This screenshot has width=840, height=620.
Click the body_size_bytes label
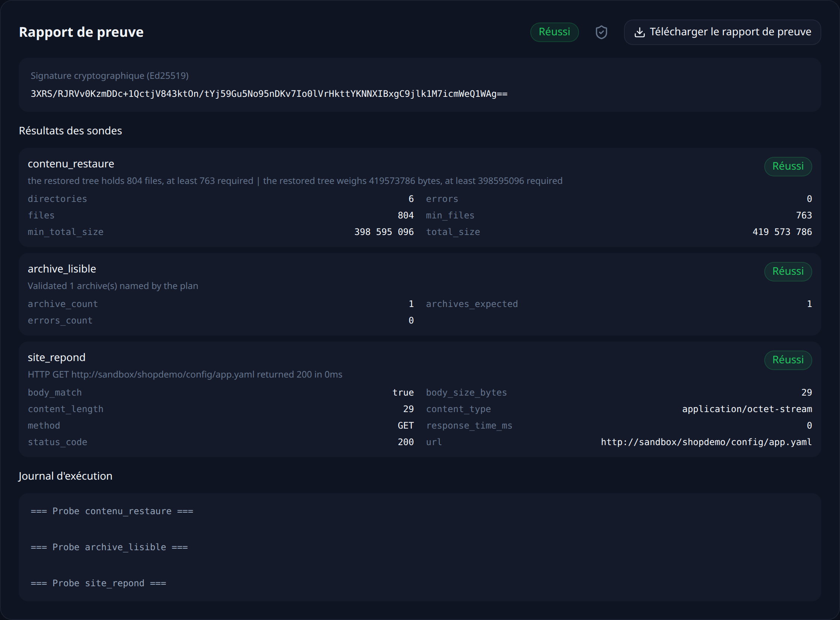pos(466,393)
